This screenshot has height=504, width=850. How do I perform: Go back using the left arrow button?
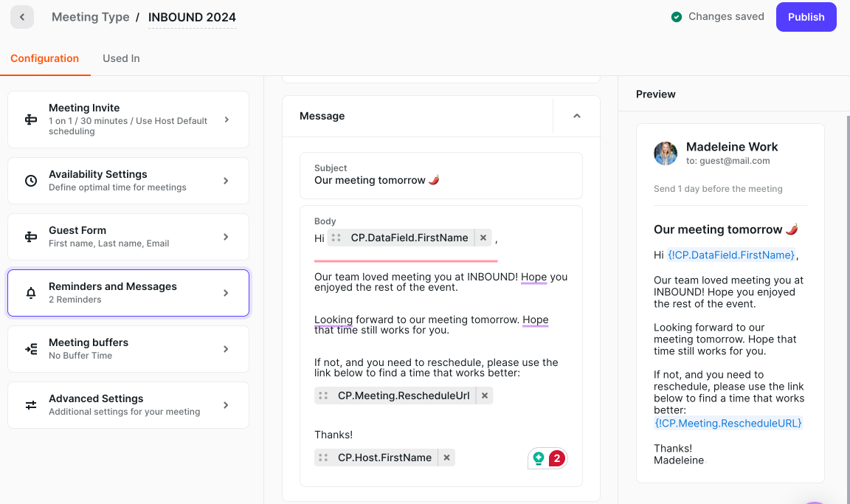pyautogui.click(x=22, y=17)
